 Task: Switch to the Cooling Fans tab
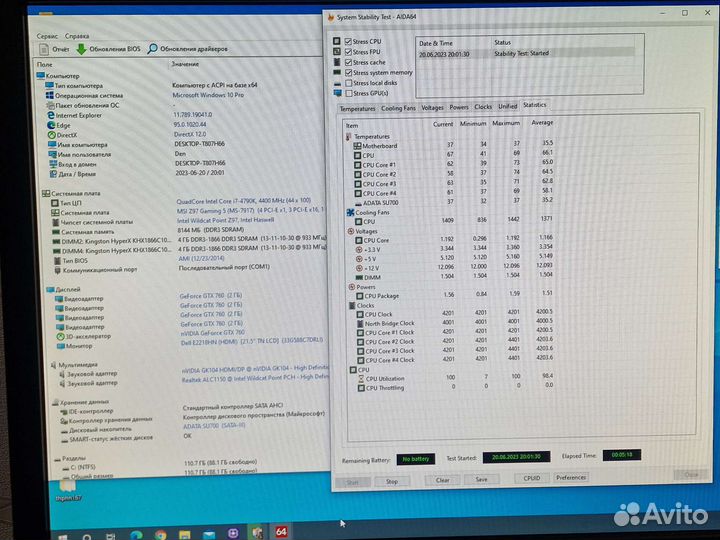(x=398, y=108)
